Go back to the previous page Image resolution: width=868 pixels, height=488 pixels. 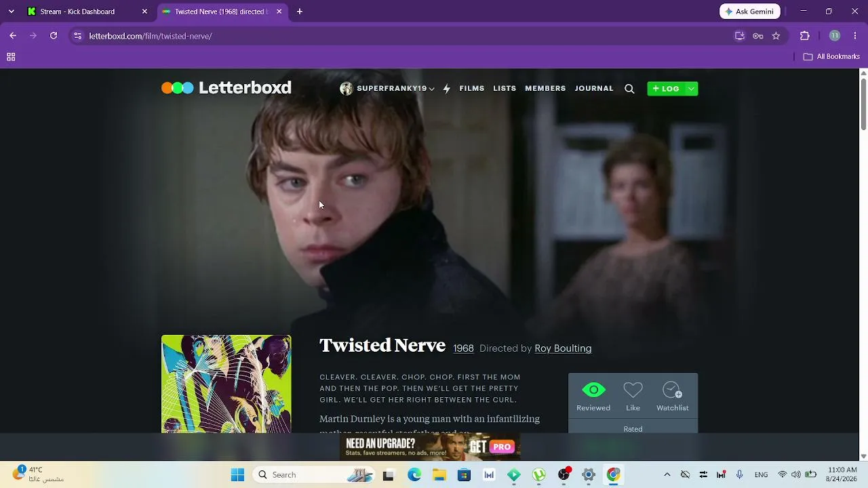click(x=13, y=36)
